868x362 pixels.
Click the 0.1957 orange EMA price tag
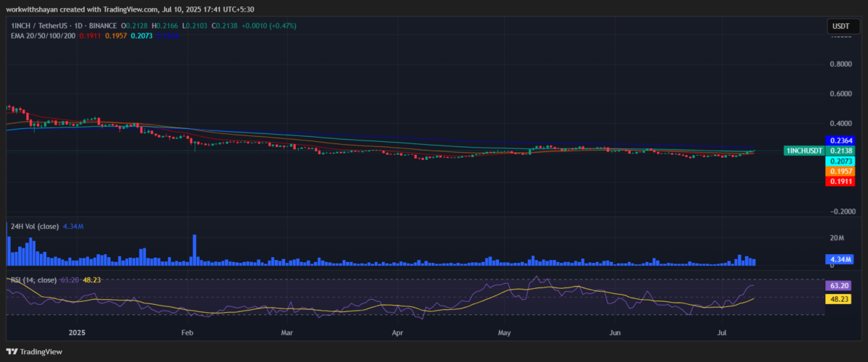click(x=841, y=171)
